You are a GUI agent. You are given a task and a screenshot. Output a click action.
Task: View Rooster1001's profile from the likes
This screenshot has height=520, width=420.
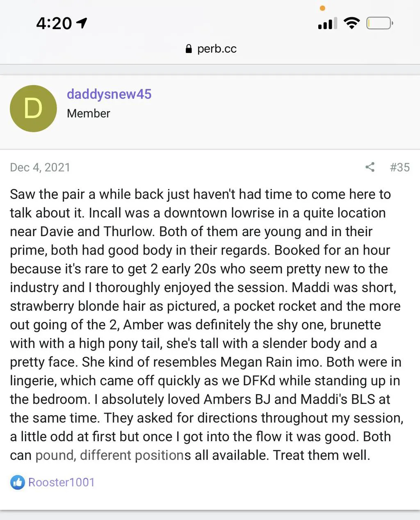[x=61, y=482]
